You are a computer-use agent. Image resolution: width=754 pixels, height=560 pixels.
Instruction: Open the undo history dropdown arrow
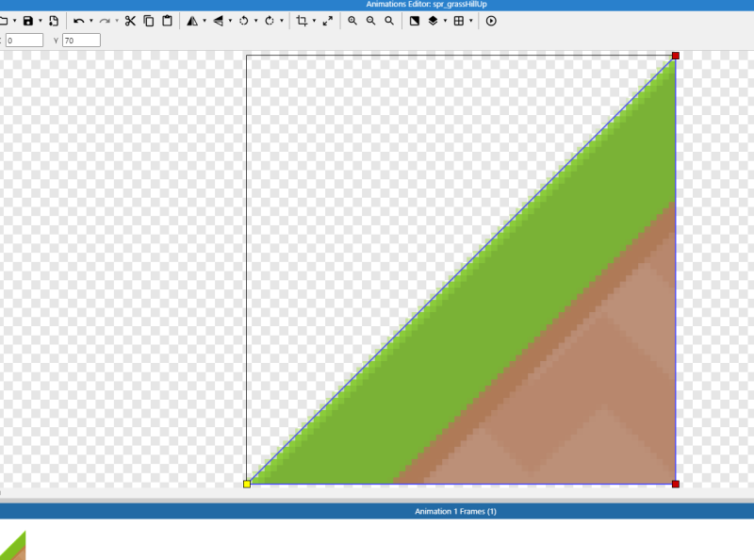click(x=91, y=21)
